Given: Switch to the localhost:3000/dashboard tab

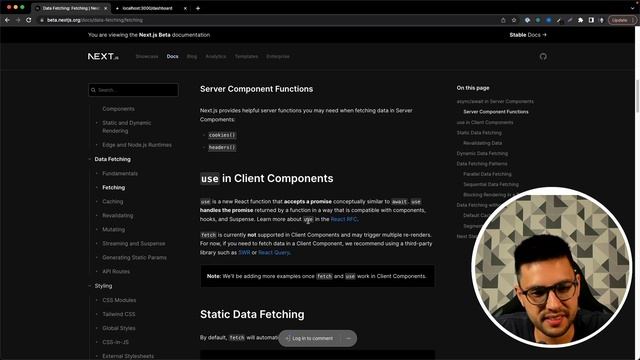Looking at the screenshot, I should [x=150, y=8].
